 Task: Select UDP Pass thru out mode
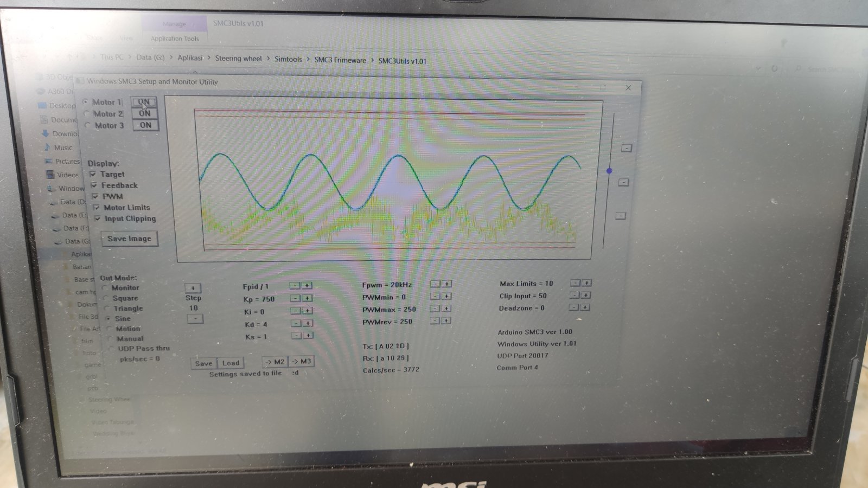click(x=111, y=349)
